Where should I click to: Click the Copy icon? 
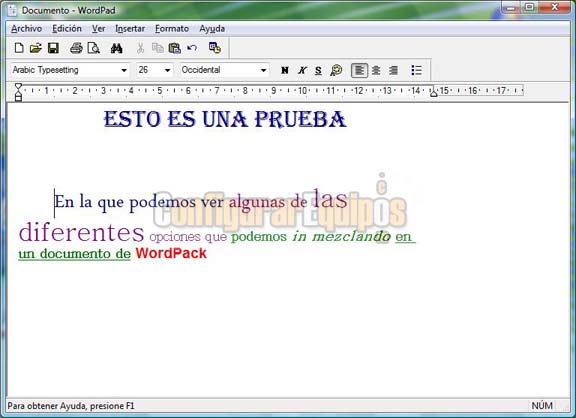[158, 48]
